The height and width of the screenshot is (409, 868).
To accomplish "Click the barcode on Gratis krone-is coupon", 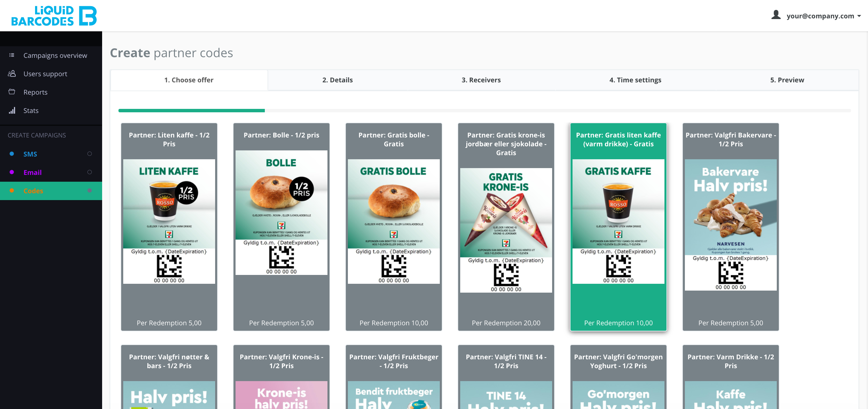I will click(506, 275).
